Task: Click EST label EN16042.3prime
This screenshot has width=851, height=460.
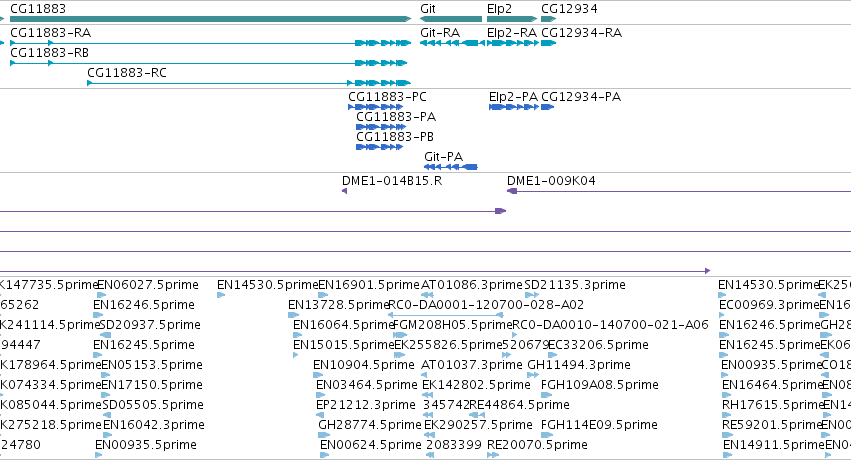Action: pos(154,425)
